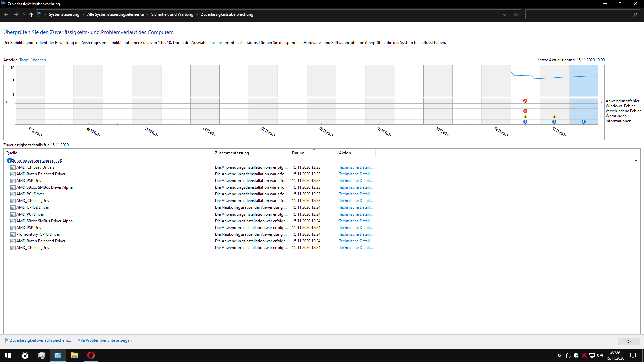Navigate back with the back arrow

[6, 14]
